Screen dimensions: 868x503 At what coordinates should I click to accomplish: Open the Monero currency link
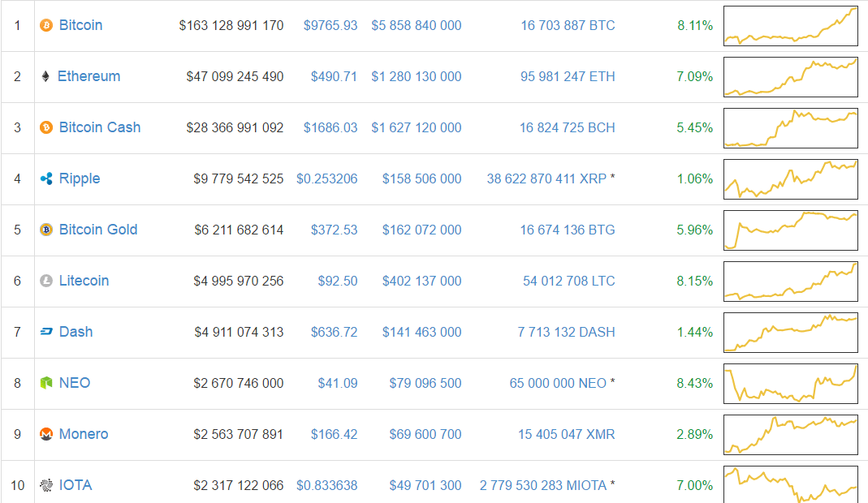(84, 434)
